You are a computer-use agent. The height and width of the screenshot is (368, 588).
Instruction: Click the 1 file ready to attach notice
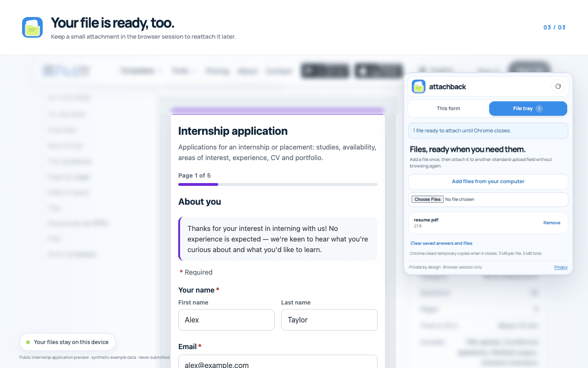coord(488,131)
